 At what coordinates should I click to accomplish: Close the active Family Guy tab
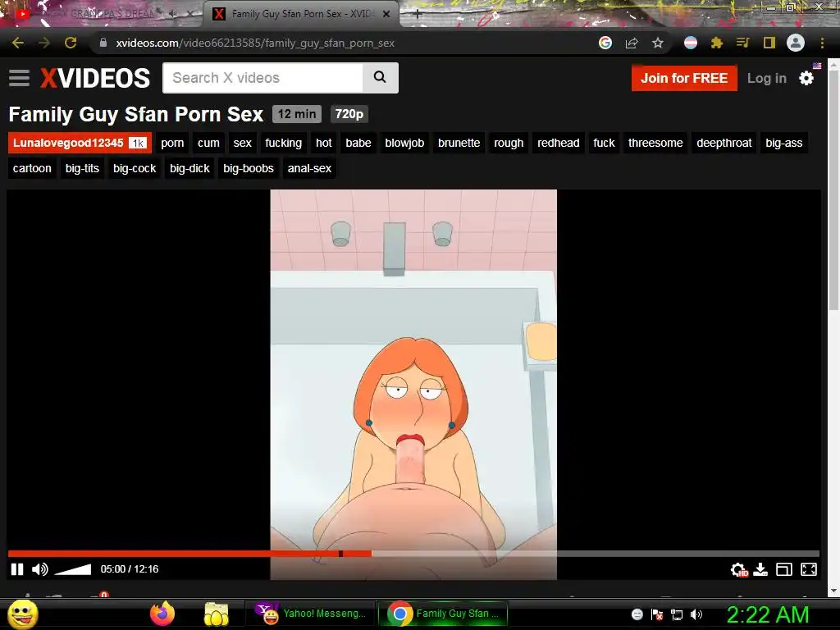point(386,14)
